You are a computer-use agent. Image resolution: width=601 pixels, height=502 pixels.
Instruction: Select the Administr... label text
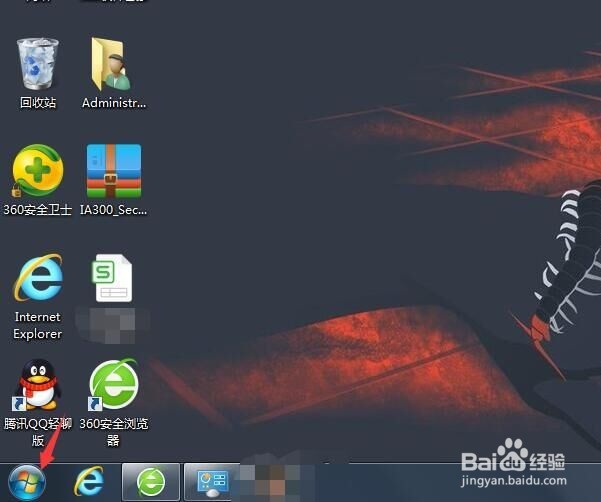114,103
